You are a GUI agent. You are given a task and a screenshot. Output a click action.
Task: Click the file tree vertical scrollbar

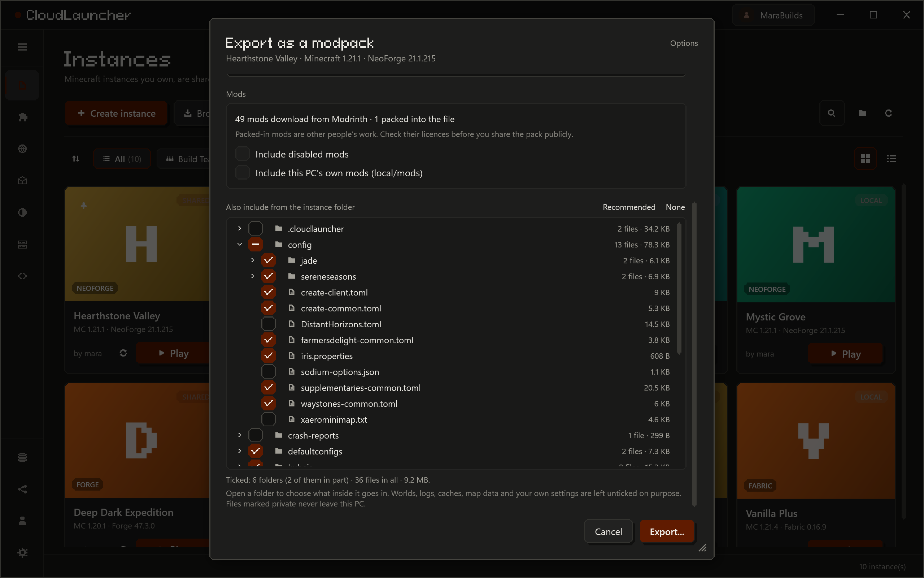pos(679,289)
